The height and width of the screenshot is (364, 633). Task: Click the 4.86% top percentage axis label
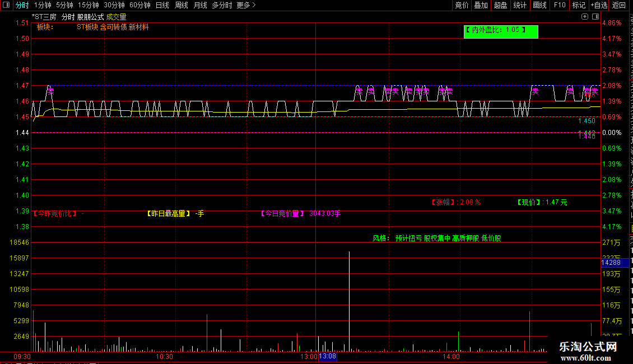pyautogui.click(x=612, y=23)
